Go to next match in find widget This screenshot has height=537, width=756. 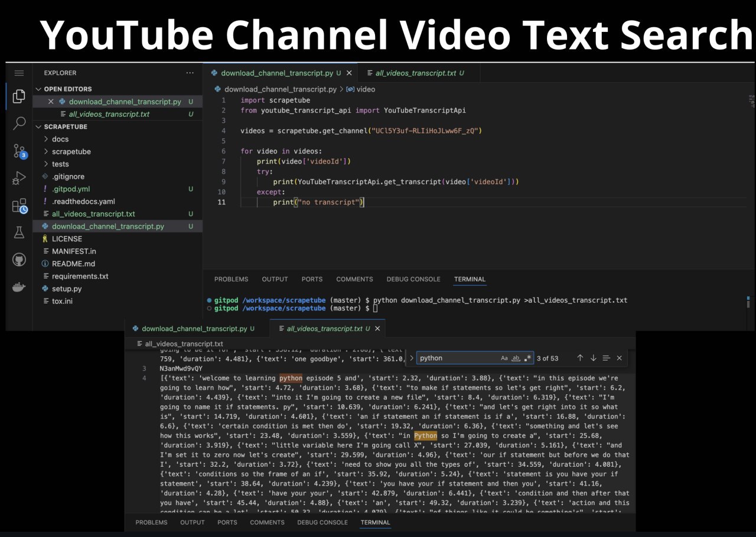[593, 358]
